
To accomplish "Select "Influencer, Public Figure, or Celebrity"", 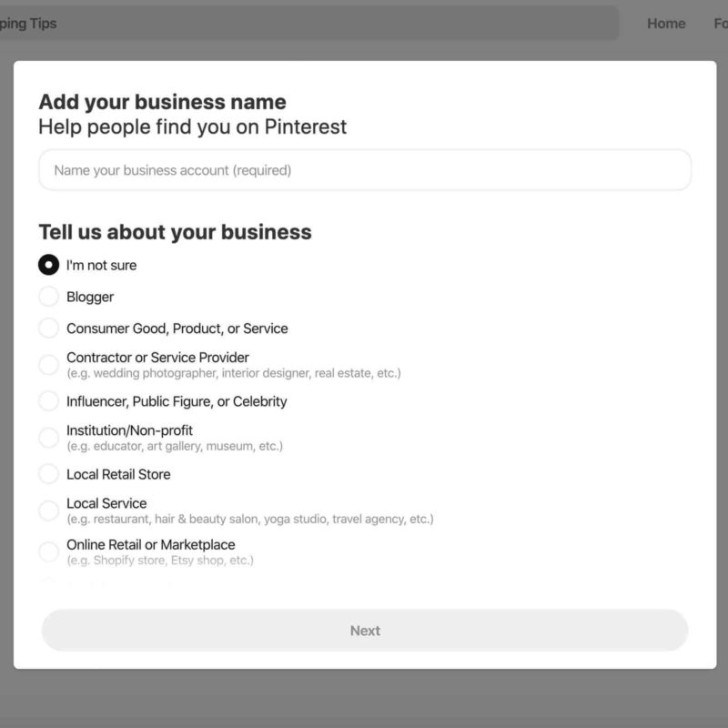I will click(50, 401).
